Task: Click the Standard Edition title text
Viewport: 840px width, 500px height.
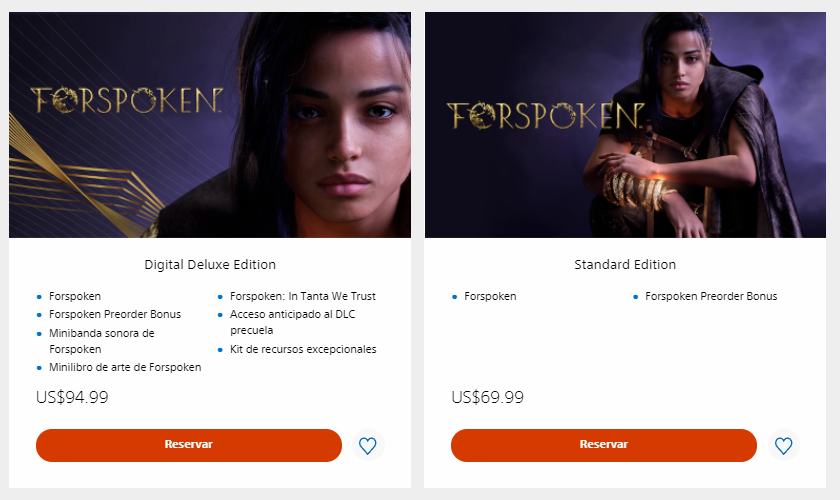Action: (x=625, y=265)
